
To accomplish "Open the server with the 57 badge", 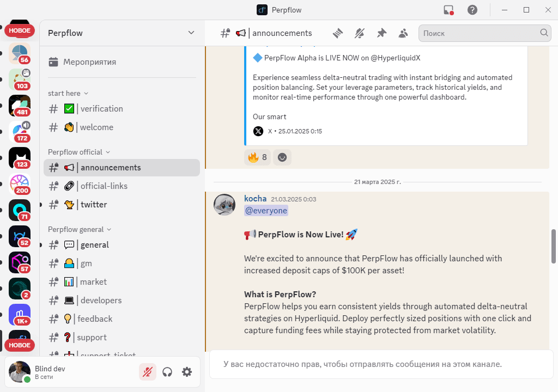I will pos(20,262).
